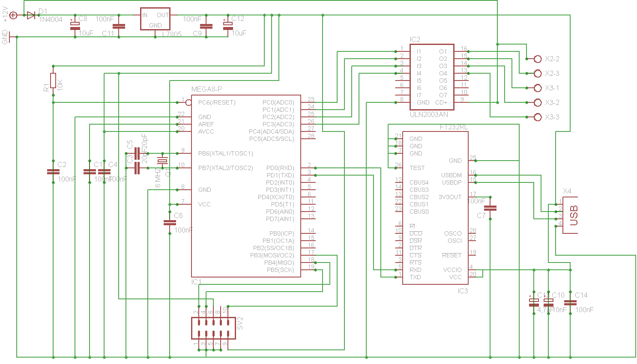This screenshot has width=637, height=364.
Task: Click the 10k resistor value label
Action: pos(60,84)
